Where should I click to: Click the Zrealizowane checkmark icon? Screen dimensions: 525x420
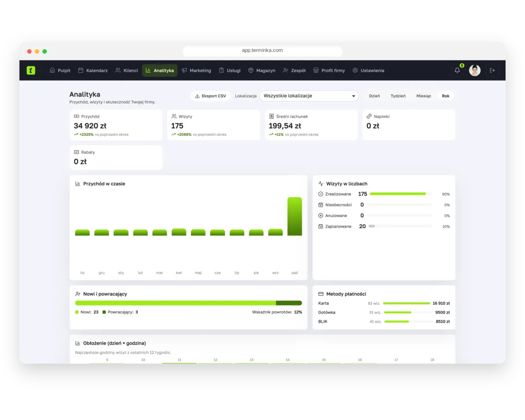click(320, 194)
